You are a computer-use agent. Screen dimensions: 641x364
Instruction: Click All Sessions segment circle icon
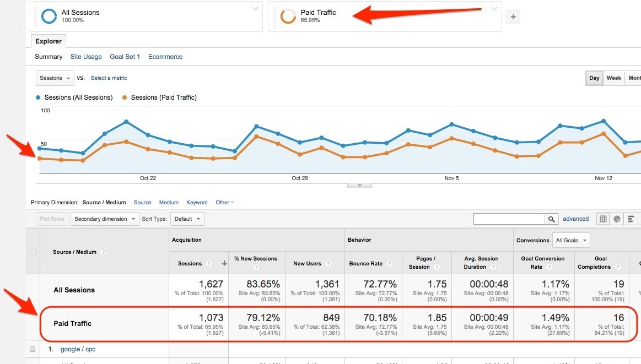(49, 17)
